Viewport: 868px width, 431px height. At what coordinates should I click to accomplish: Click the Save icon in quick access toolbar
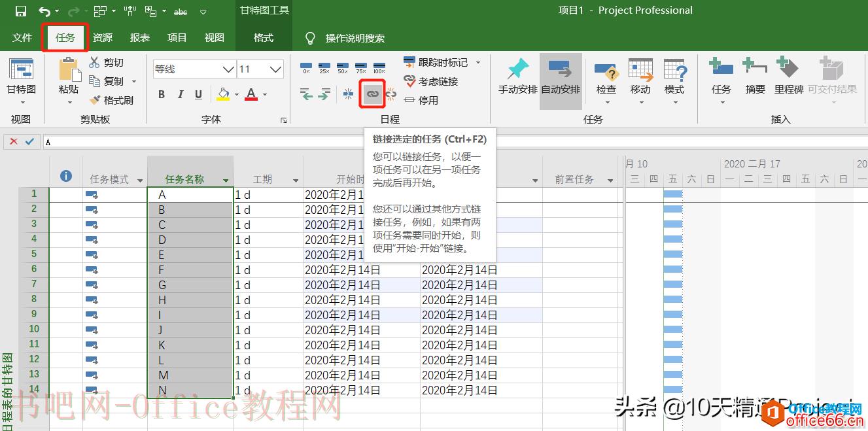pos(21,11)
